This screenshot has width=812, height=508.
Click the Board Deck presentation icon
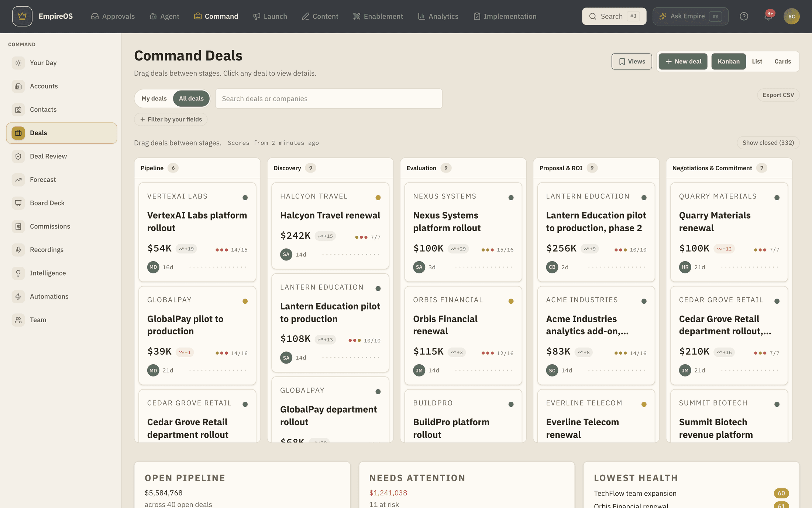(18, 203)
